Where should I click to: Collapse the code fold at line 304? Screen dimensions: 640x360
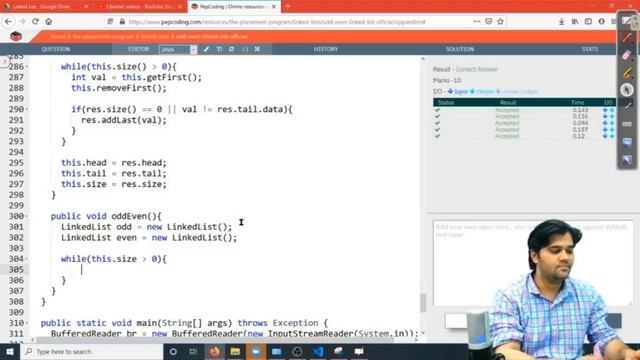coord(27,259)
